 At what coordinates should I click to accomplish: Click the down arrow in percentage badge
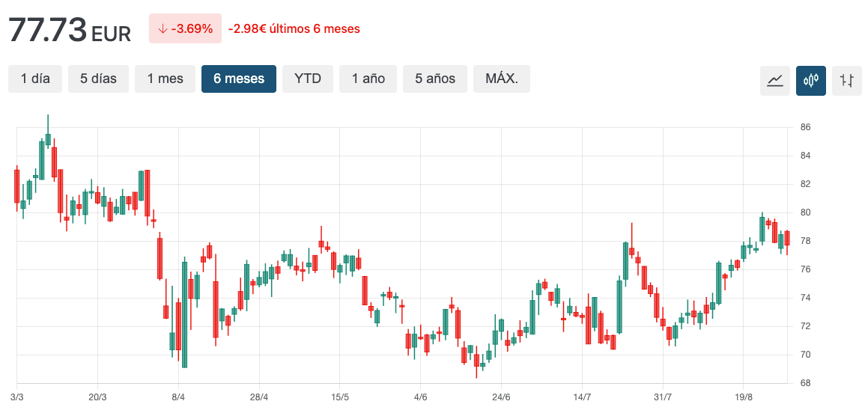(x=163, y=28)
